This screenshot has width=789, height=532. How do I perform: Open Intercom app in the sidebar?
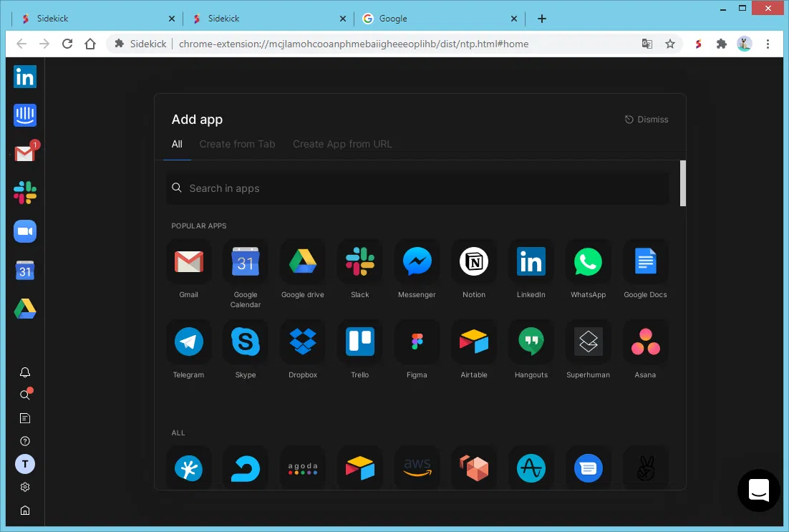tap(24, 115)
